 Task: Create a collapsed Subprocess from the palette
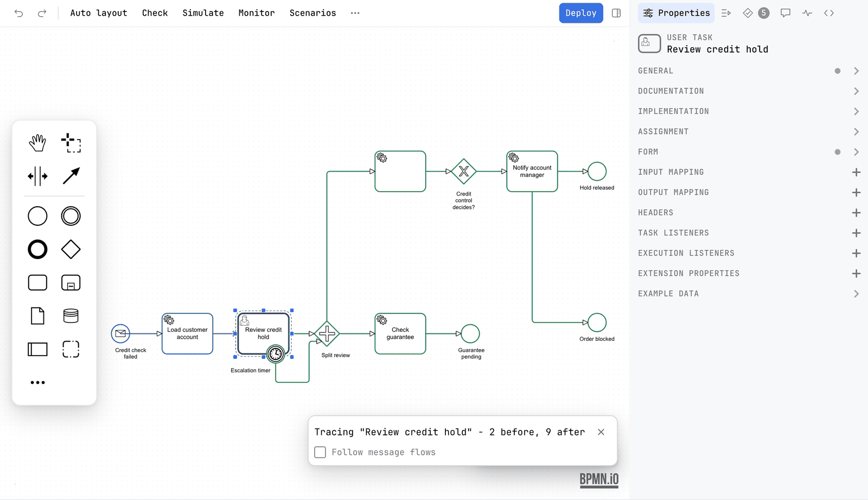[x=71, y=283]
